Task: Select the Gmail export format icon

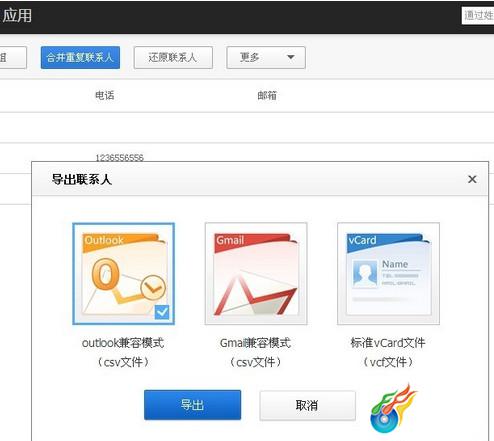Action: pos(256,274)
